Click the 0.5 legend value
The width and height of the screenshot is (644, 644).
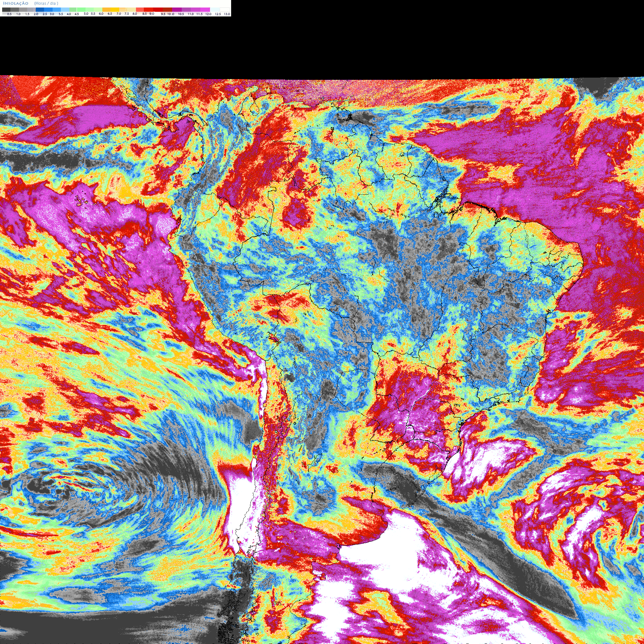(9, 14)
